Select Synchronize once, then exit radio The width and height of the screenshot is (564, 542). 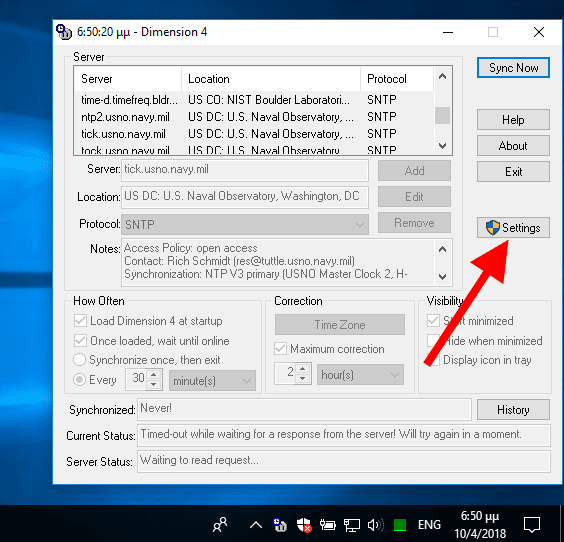(x=147, y=360)
